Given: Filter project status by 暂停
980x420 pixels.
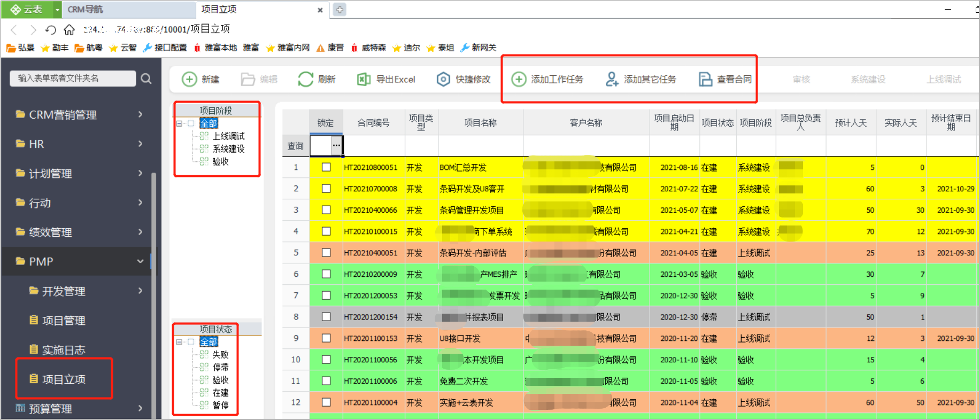Looking at the screenshot, I should [220, 406].
